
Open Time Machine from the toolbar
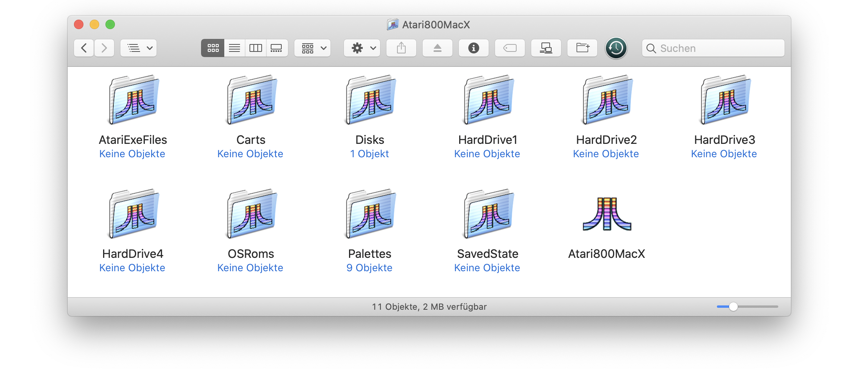(x=616, y=48)
